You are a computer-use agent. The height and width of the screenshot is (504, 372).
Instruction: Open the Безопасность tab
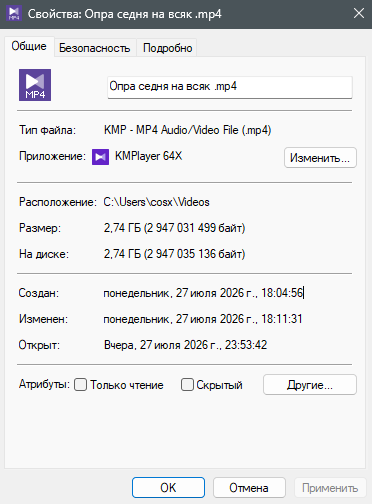point(95,48)
